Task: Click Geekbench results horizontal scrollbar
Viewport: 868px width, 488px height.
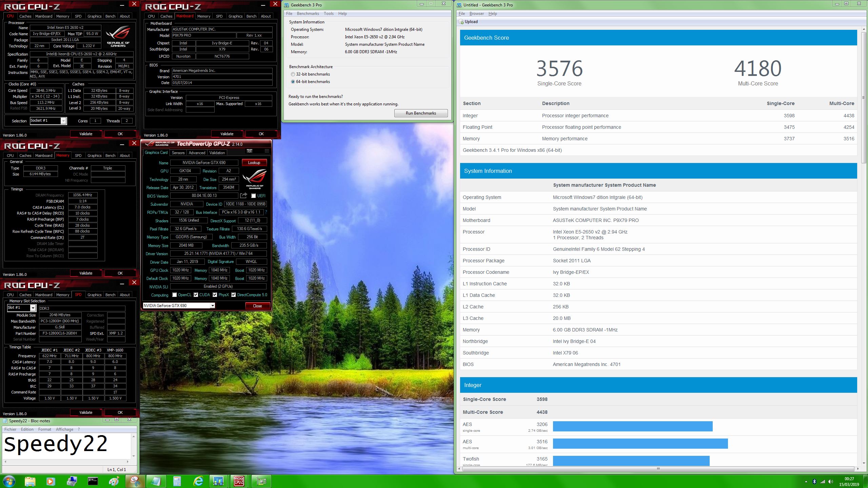Action: click(x=658, y=469)
